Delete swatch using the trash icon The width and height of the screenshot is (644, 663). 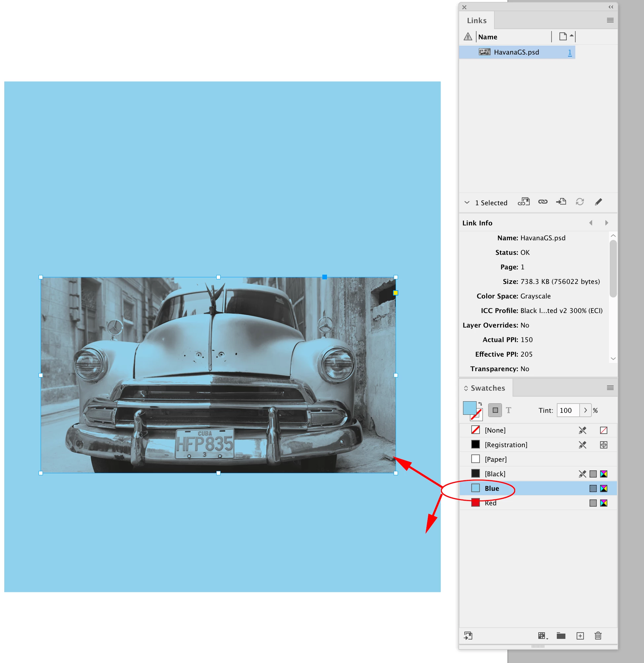(598, 636)
